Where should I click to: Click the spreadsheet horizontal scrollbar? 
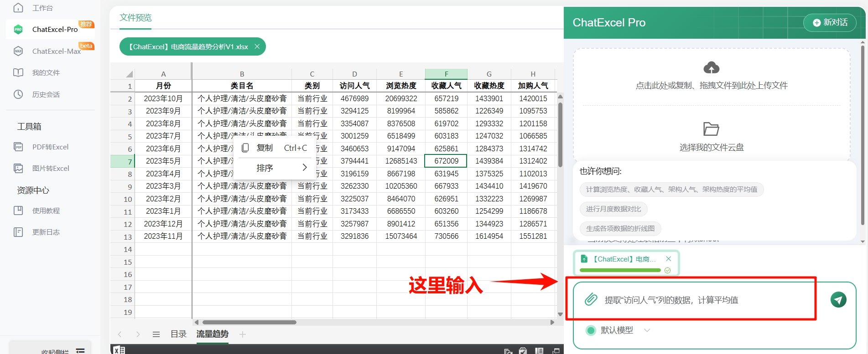pyautogui.click(x=249, y=322)
